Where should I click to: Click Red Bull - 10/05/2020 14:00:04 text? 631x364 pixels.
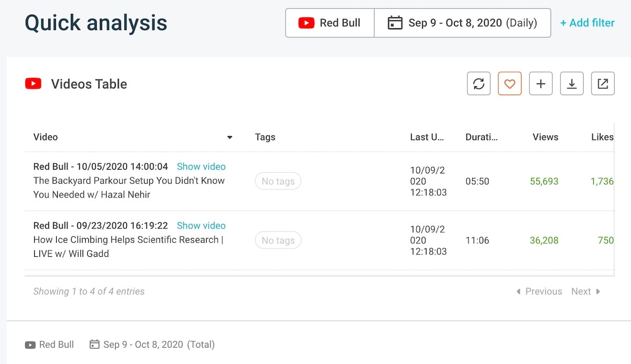coord(100,167)
